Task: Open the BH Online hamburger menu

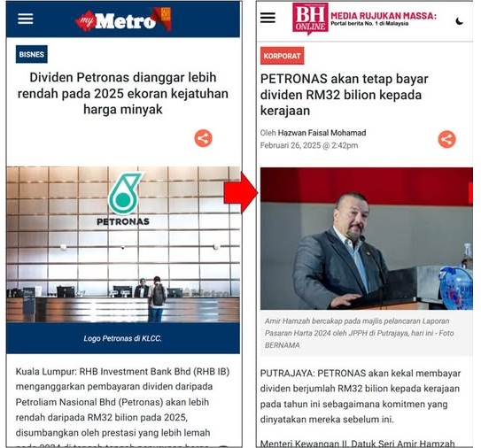Action: (x=268, y=18)
